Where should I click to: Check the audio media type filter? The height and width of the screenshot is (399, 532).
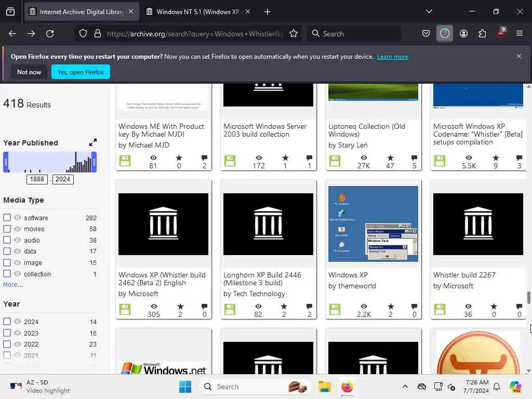7,240
